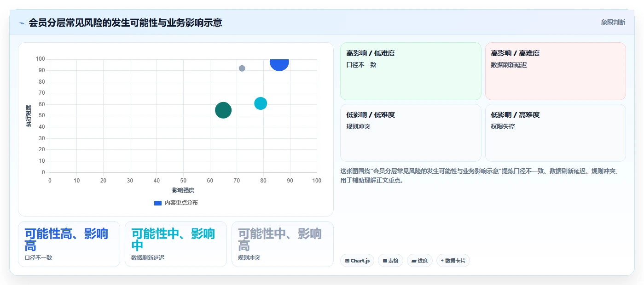This screenshot has width=644, height=285.
Task: Click the 数据卡片 sparkle icon
Action: click(x=442, y=261)
